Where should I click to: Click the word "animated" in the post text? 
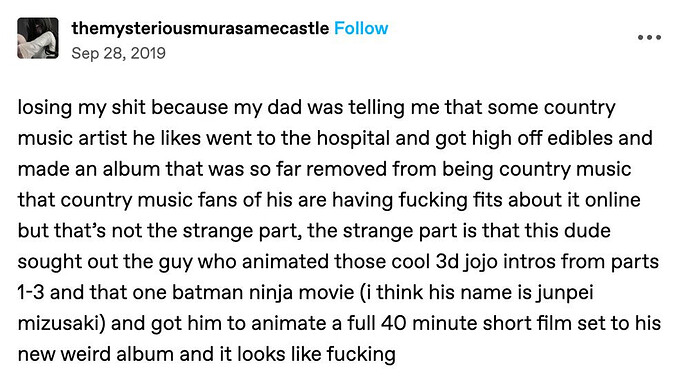coord(285,262)
